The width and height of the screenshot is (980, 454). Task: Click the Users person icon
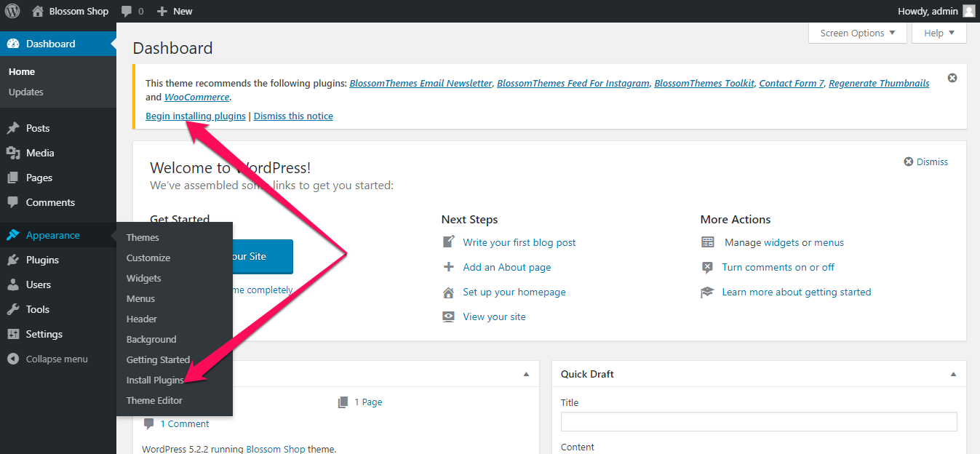[x=13, y=284]
